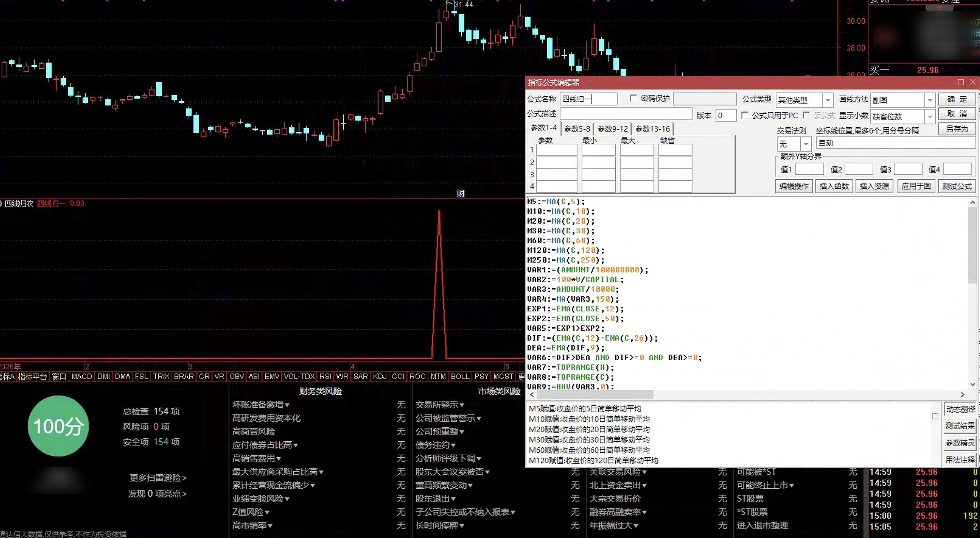Viewport: 980px width, 538px height.
Task: Expand the 画线方法 dropdown
Action: [930, 100]
